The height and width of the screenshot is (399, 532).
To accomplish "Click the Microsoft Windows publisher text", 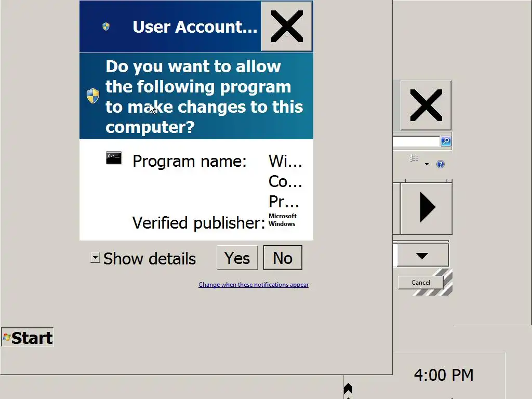I will point(282,220).
